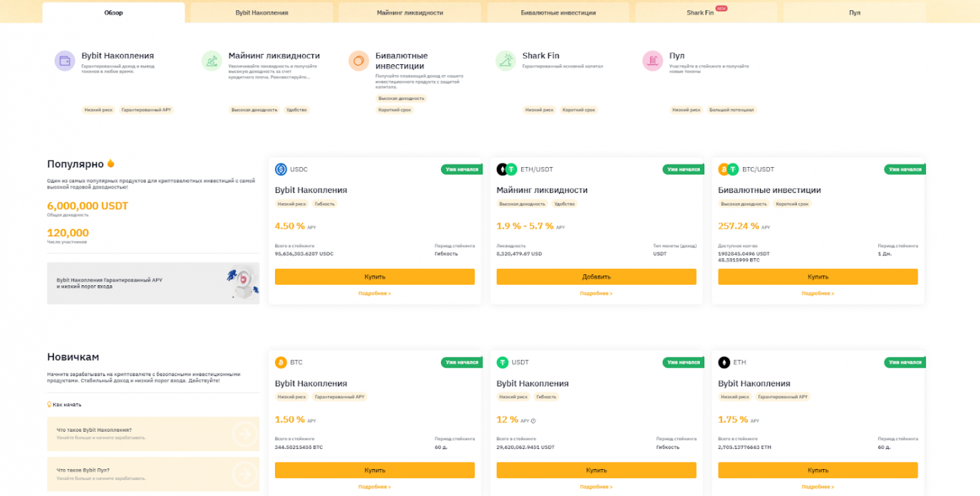
Task: Click the Shark Fin overview heading
Action: click(x=541, y=55)
